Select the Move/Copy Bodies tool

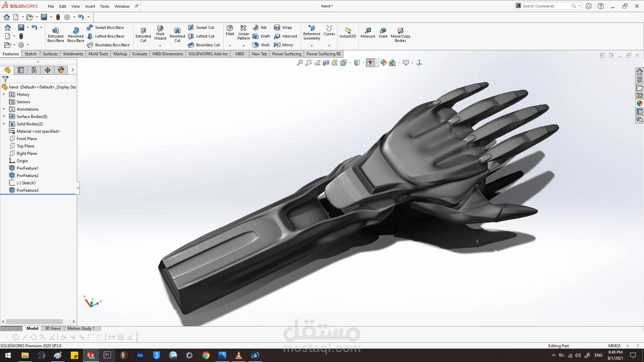(x=400, y=34)
